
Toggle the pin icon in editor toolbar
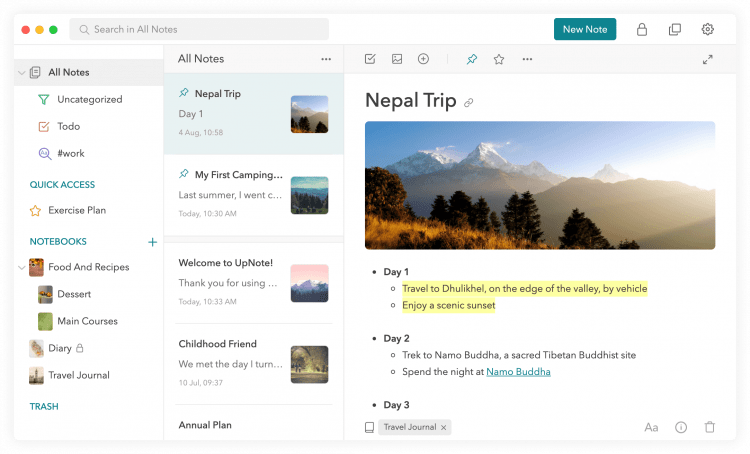point(472,59)
